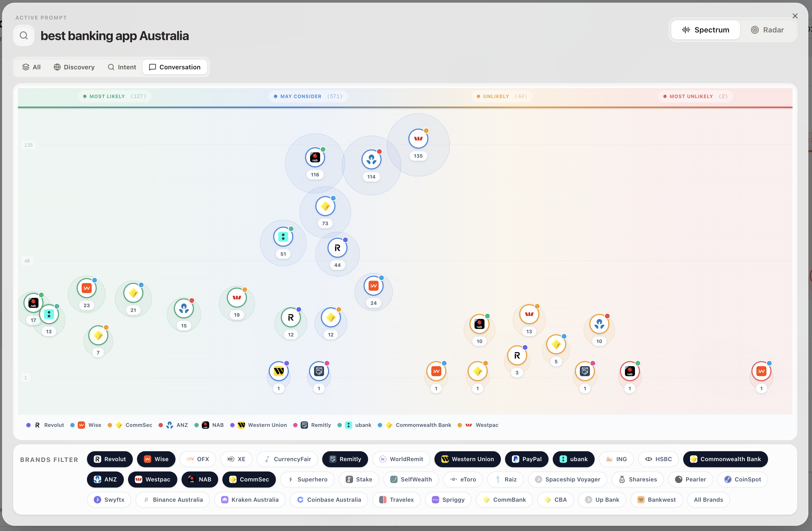Switch to Radar view
This screenshot has width=812, height=531.
pyautogui.click(x=767, y=30)
